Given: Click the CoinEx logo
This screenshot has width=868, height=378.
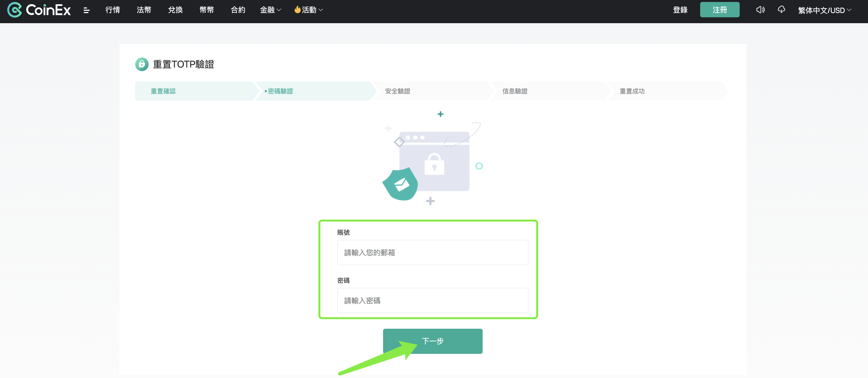Looking at the screenshot, I should click(x=39, y=10).
